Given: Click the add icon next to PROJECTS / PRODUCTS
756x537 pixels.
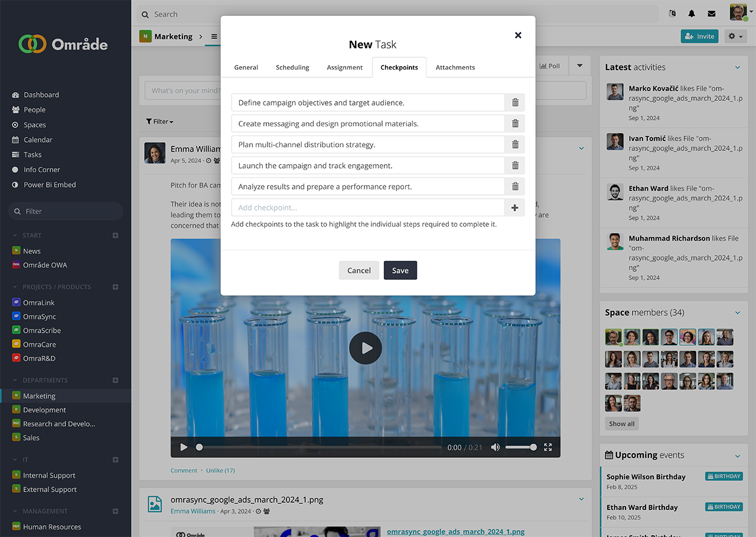Looking at the screenshot, I should (x=116, y=287).
